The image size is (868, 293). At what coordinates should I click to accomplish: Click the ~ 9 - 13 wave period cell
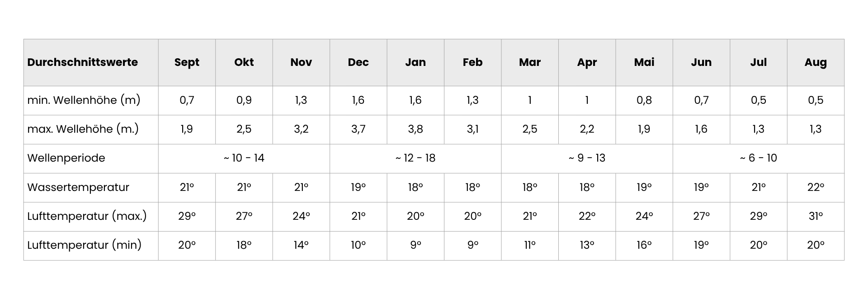tap(587, 158)
